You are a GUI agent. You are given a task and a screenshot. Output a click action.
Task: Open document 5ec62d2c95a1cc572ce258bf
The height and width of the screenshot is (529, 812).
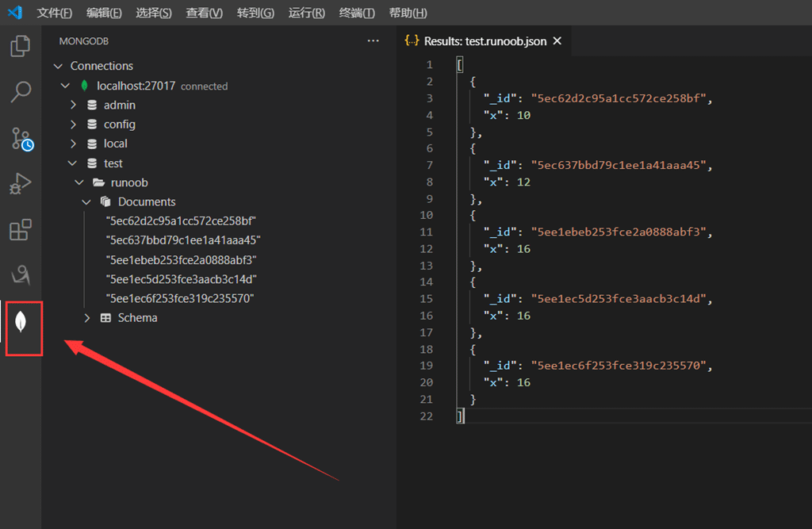pyautogui.click(x=181, y=220)
